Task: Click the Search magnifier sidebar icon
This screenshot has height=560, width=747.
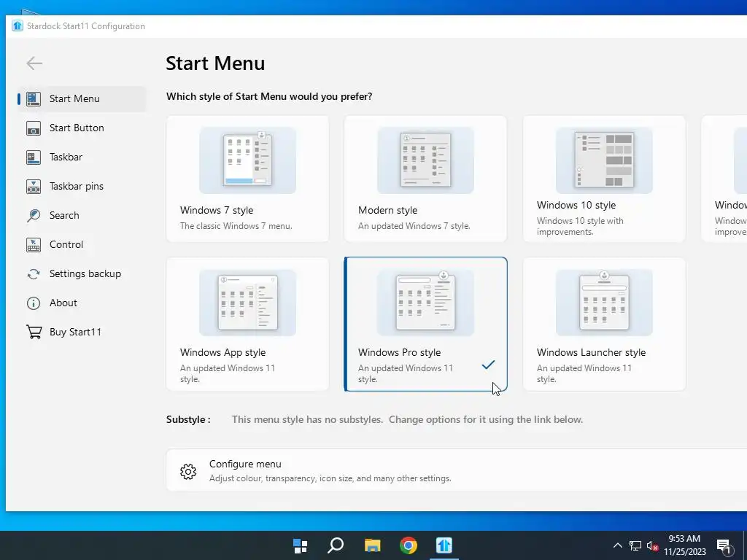Action: click(x=34, y=215)
